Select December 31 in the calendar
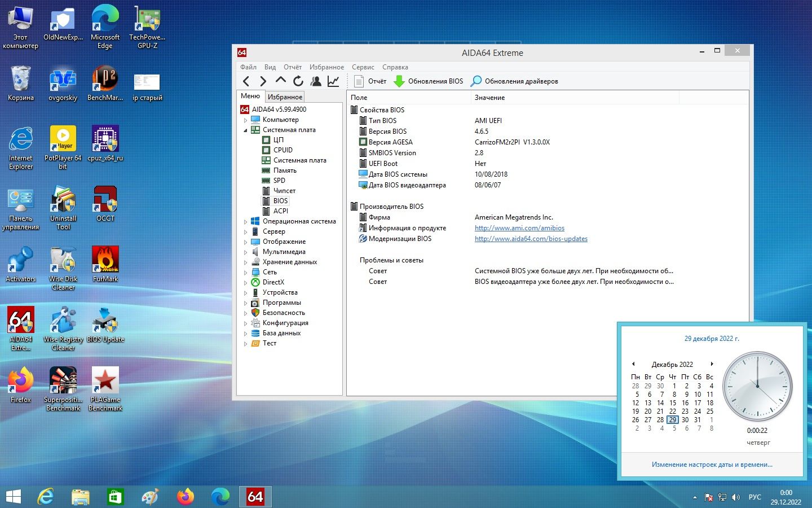Image resolution: width=812 pixels, height=508 pixels. 698,420
